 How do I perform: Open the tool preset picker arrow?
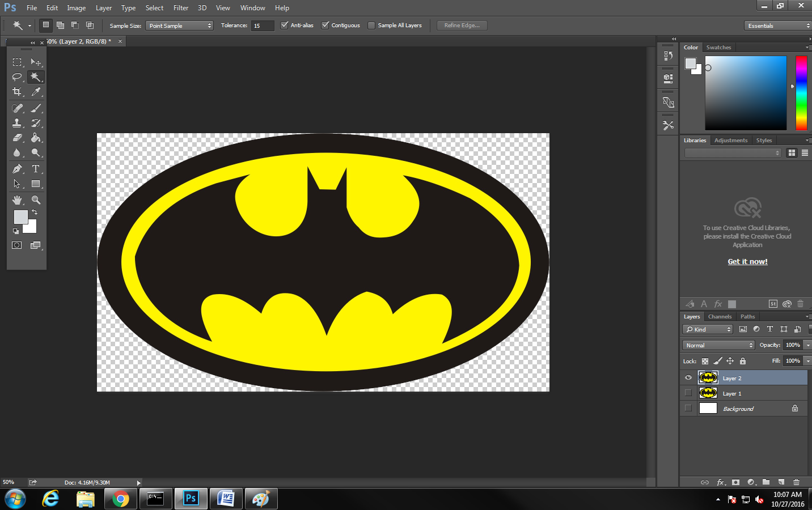(29, 25)
